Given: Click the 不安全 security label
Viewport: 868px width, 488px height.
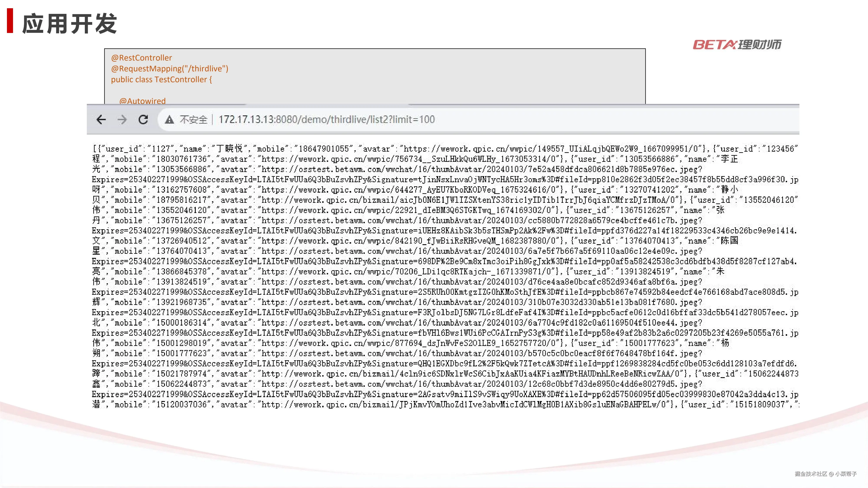Looking at the screenshot, I should pos(193,120).
